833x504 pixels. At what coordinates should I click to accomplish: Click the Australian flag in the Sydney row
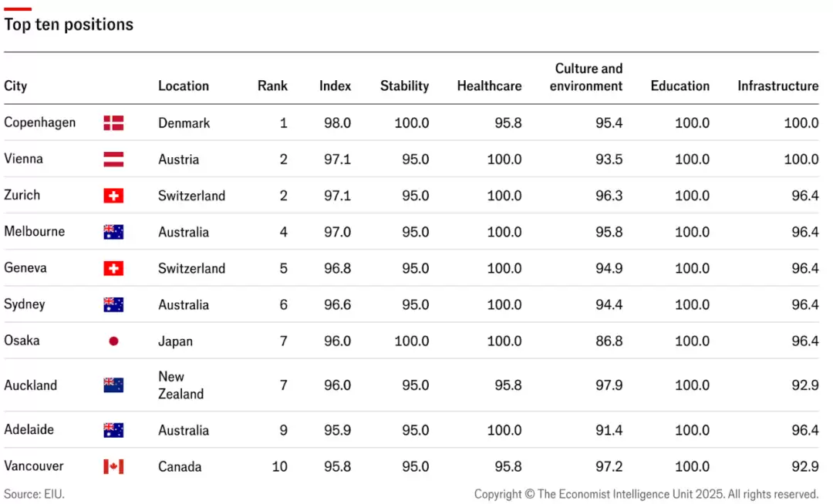[x=113, y=304]
